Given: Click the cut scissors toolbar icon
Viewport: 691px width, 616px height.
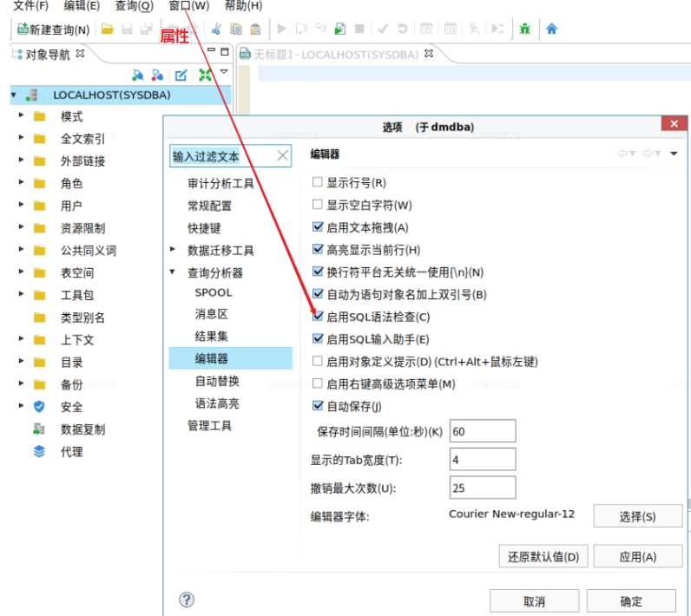Looking at the screenshot, I should [x=216, y=29].
